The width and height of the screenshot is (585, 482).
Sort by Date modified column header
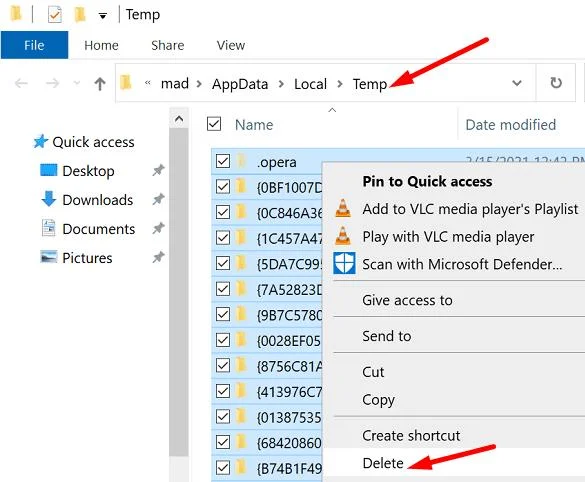pyautogui.click(x=511, y=125)
